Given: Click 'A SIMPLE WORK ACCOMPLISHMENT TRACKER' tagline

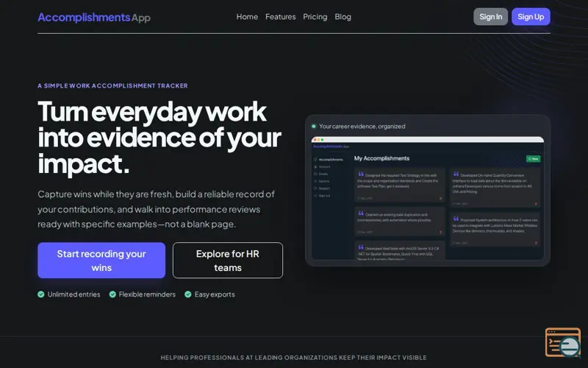Looking at the screenshot, I should (112, 85).
